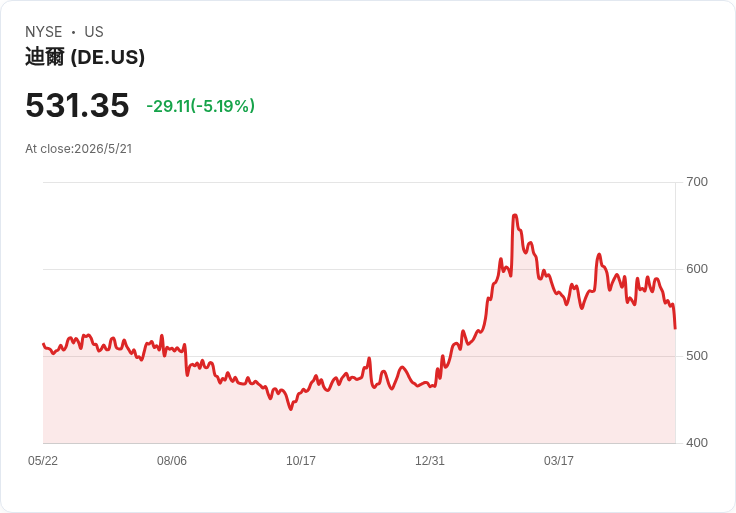Click the 531.35 current price
The height and width of the screenshot is (513, 736).
click(x=77, y=105)
